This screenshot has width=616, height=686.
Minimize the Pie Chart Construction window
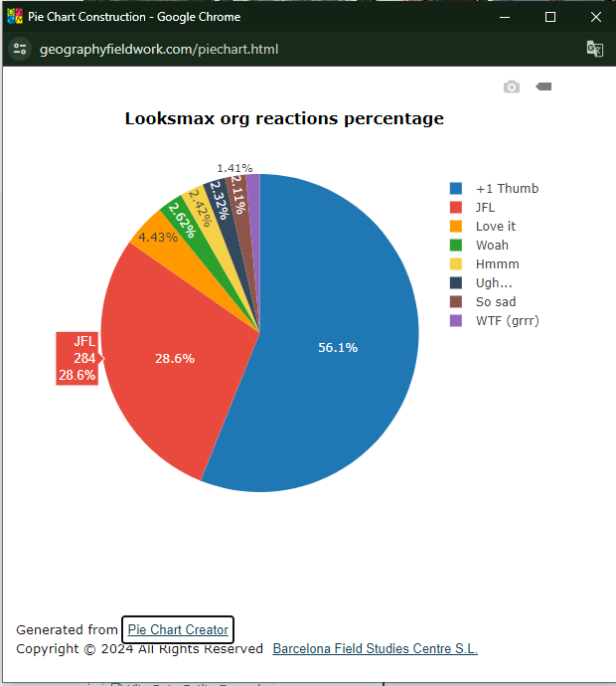coord(506,17)
